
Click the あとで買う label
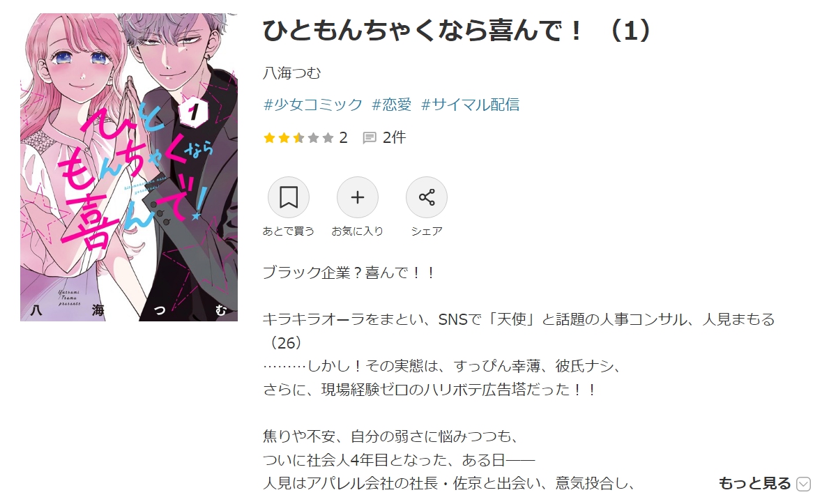tap(288, 231)
